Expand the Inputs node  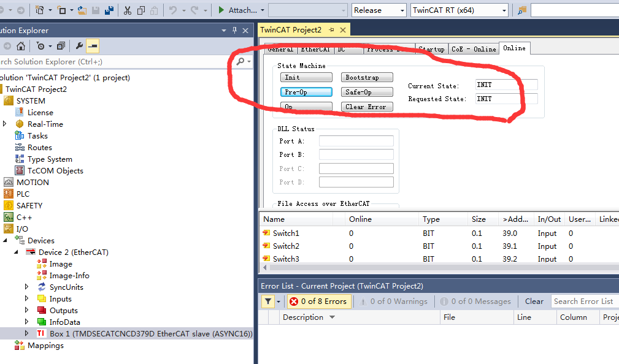click(x=26, y=298)
